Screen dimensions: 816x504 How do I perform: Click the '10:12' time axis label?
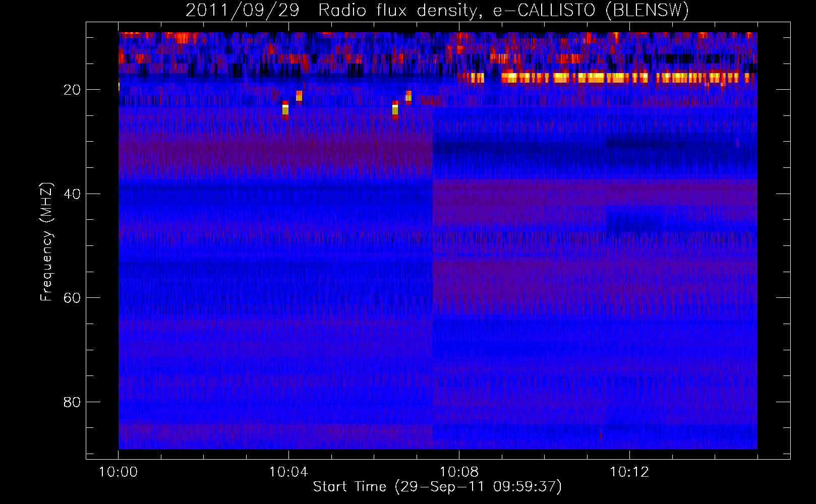(x=629, y=472)
